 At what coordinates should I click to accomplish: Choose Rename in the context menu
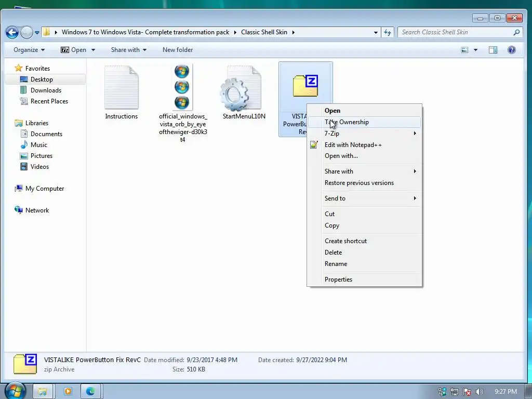coord(364,264)
